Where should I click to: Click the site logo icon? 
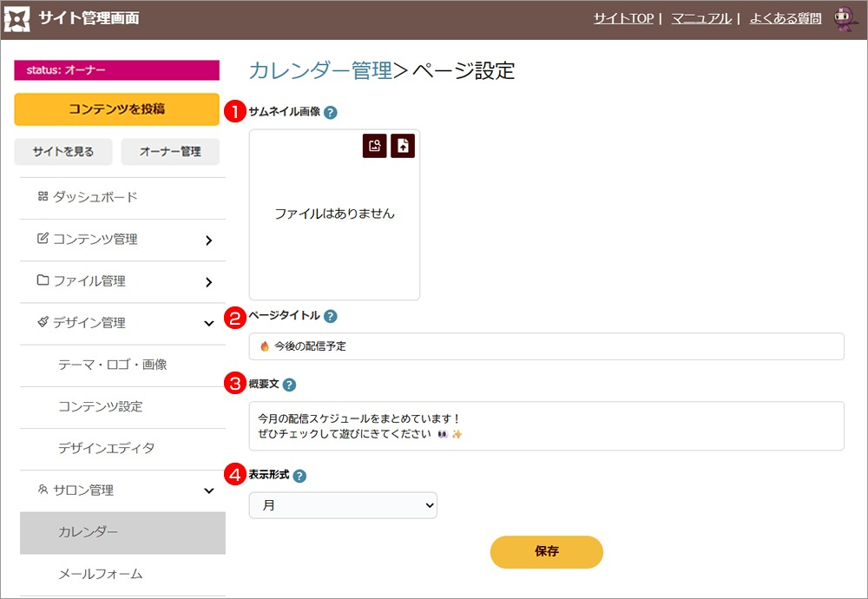[x=17, y=18]
